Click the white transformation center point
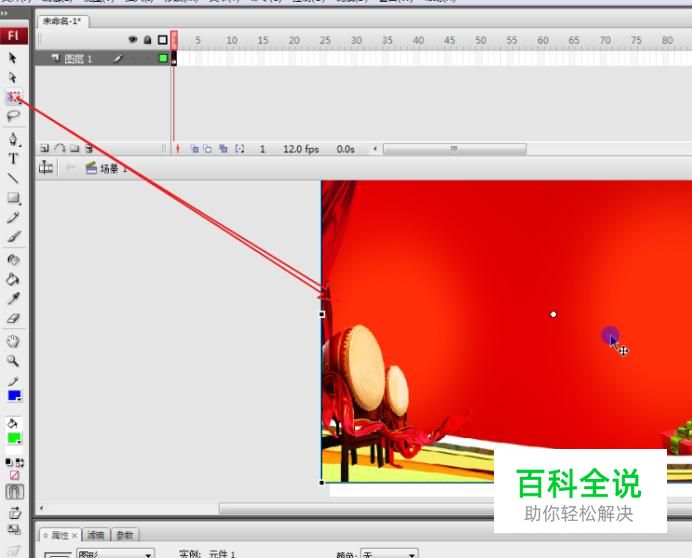 point(553,314)
